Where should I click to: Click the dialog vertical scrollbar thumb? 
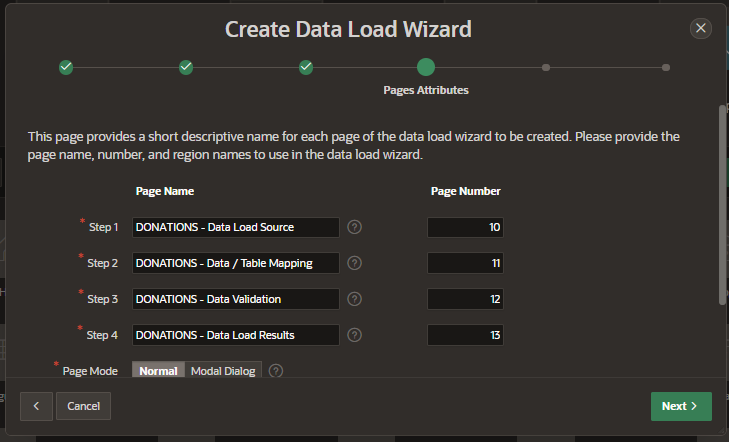point(722,205)
